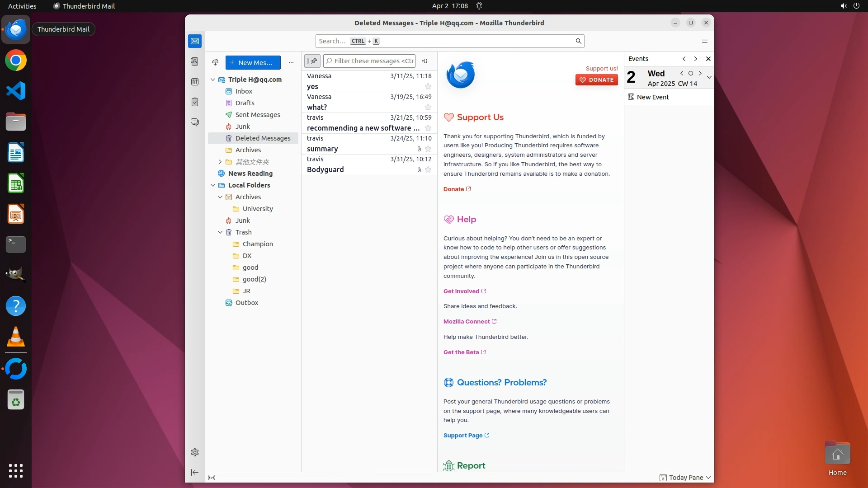868x488 pixels.
Task: Select the Sent Messages folder
Action: (257, 115)
